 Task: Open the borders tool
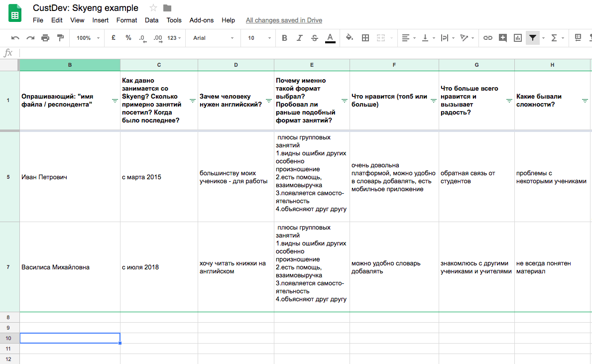pos(365,38)
